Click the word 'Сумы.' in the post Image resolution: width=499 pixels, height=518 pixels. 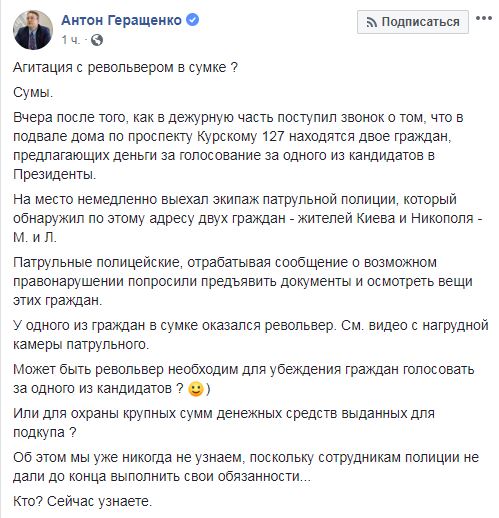point(33,93)
